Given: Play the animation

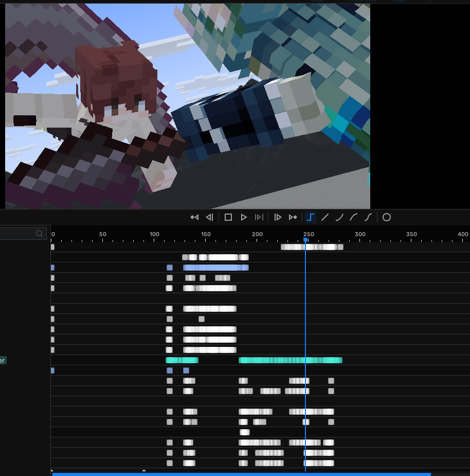Looking at the screenshot, I should coord(244,217).
